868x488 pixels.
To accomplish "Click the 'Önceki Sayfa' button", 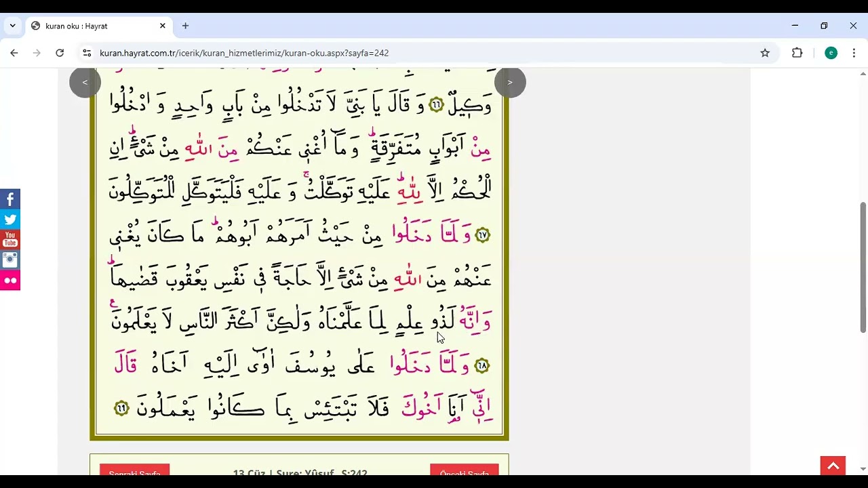I will point(465,470).
